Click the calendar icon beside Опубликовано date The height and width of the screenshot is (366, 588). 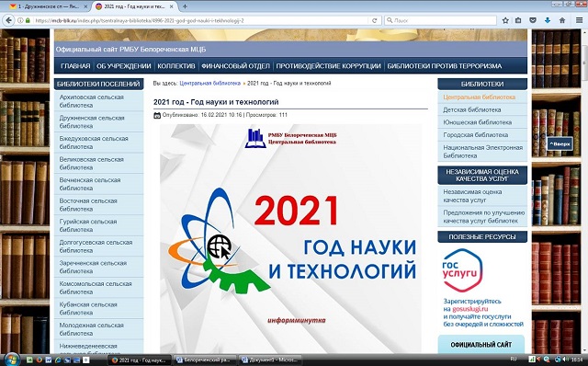[x=157, y=115]
